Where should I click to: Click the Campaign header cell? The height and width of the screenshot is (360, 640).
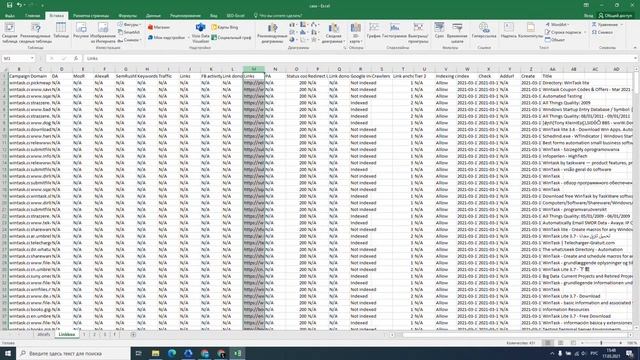point(18,76)
